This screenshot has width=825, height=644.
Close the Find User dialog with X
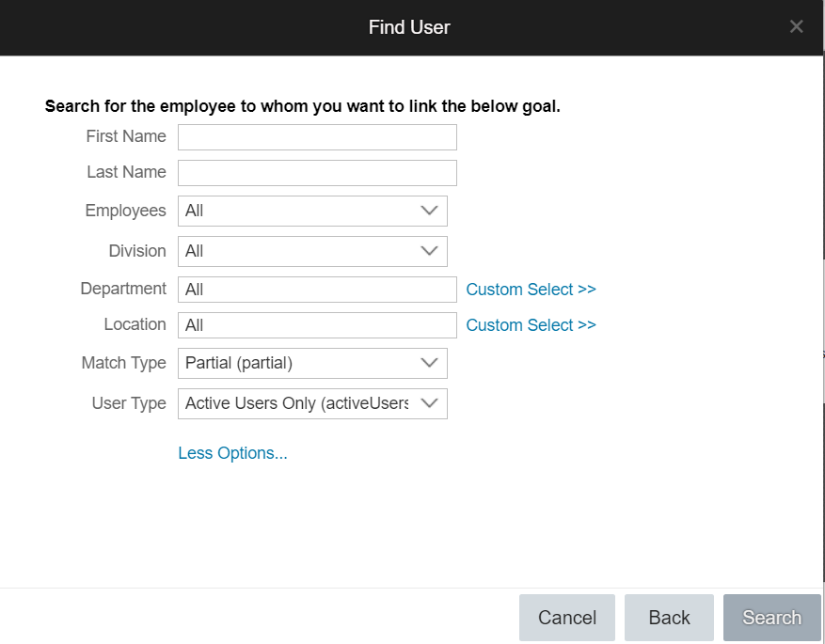[x=796, y=26]
